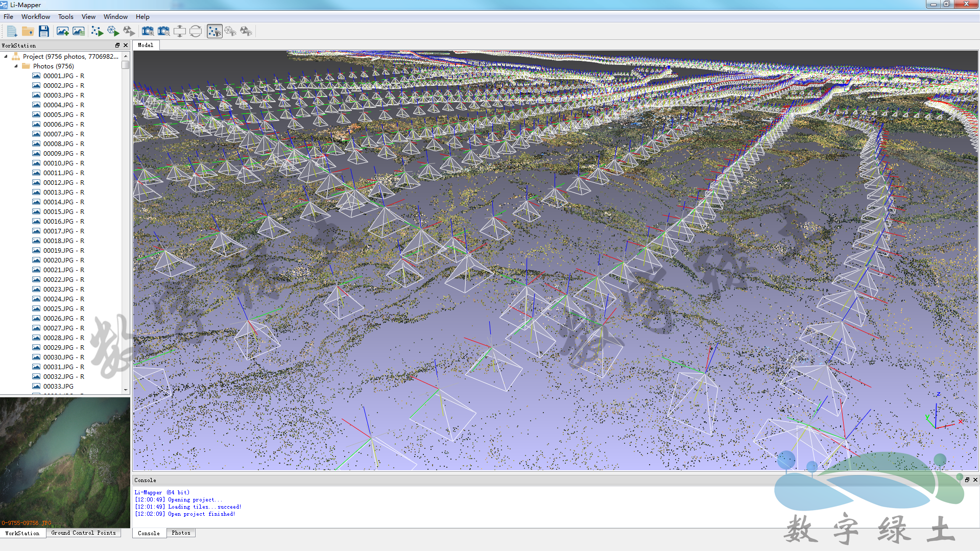The image size is (980, 551).
Task: Open the Tools menu
Action: [66, 16]
